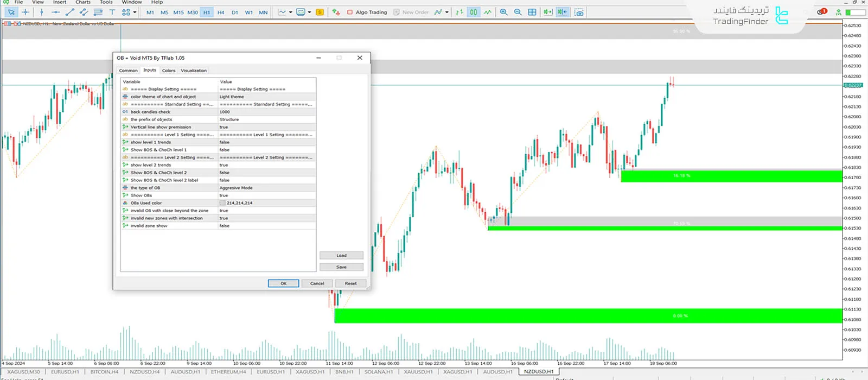Toggle the 'Show OBs' true value

click(x=266, y=195)
